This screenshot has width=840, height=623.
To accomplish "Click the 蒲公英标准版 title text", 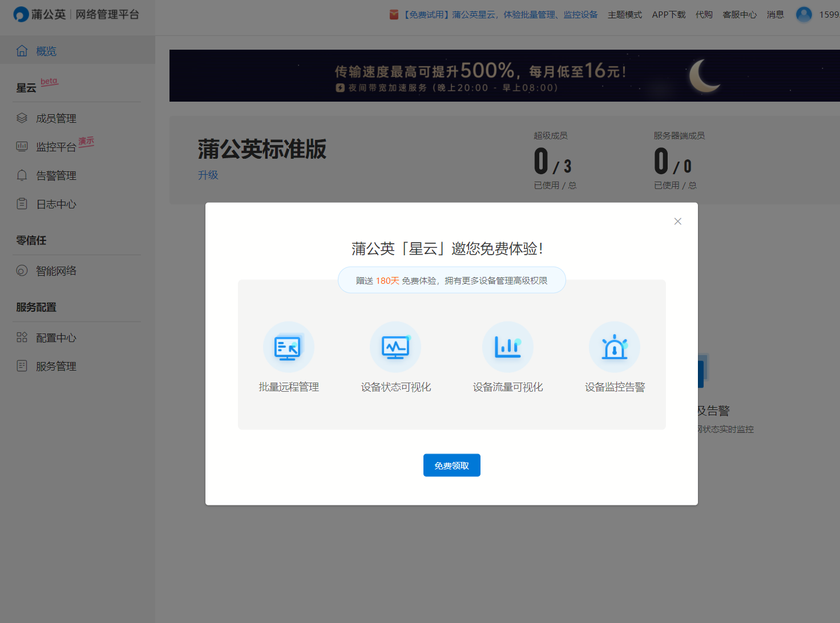I will [x=262, y=149].
